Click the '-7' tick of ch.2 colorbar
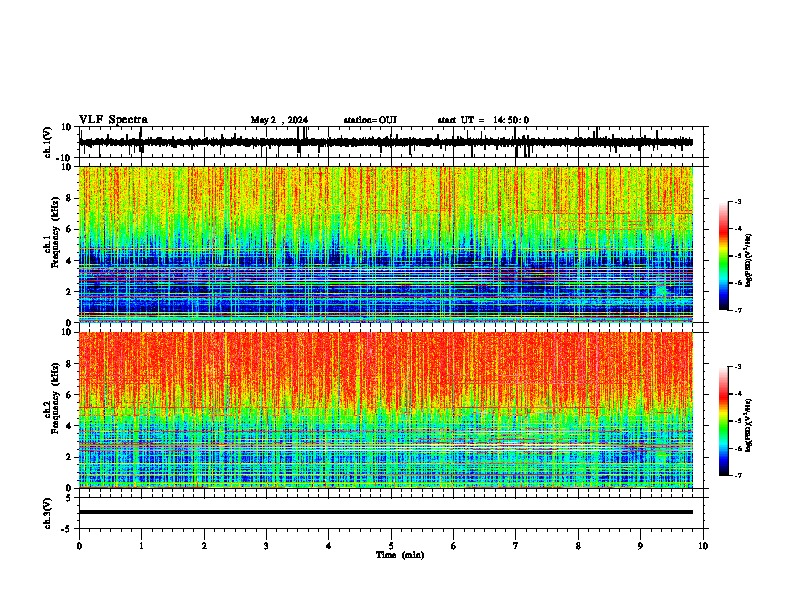This screenshot has height=612, width=792. click(x=737, y=475)
